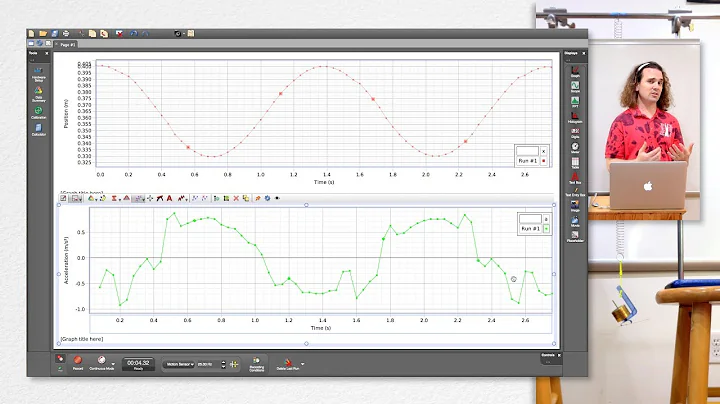Paste using the top toolbar clipboard icon
The image size is (720, 404).
[104, 34]
